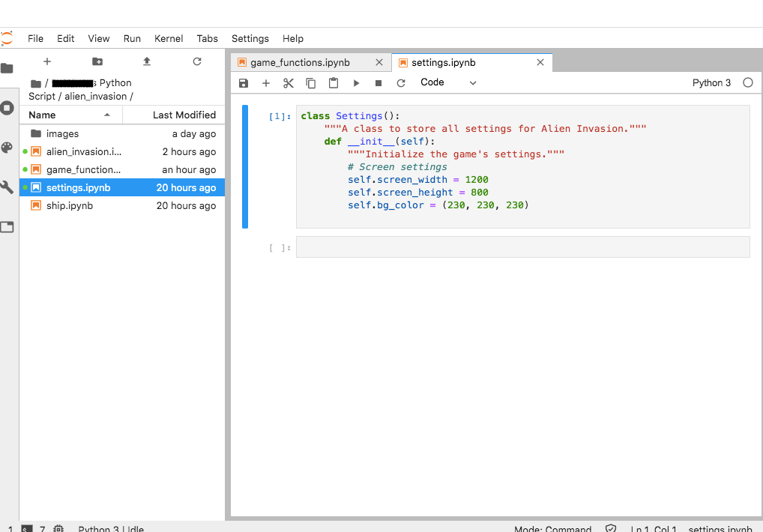Viewport: 763px width, 532px height.
Task: Open the Tabs menu
Action: (x=208, y=38)
